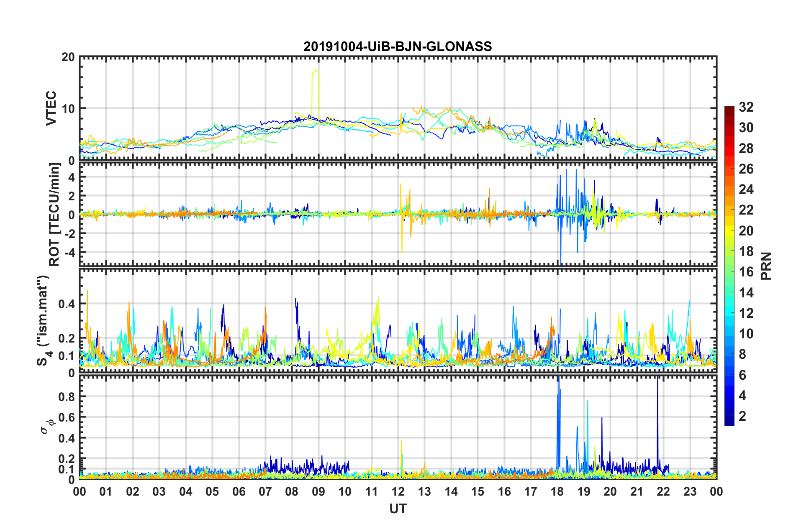Select colorbar tick label 18
Image resolution: width=796 pixels, height=532 pixels.
(x=746, y=251)
